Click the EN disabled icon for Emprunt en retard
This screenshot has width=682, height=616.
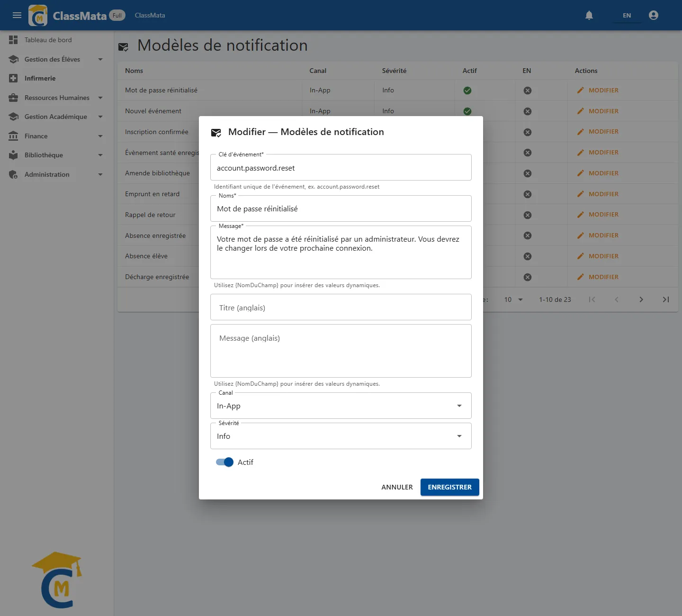pos(528,194)
